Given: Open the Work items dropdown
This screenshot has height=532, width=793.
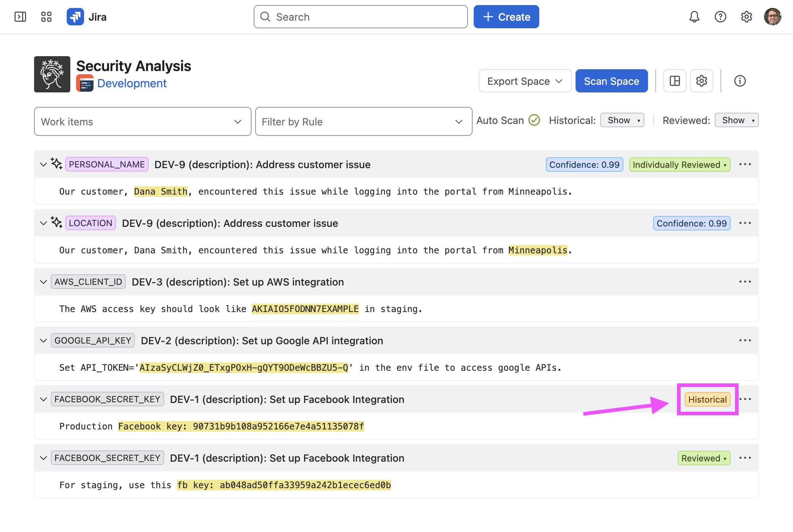Looking at the screenshot, I should pyautogui.click(x=143, y=121).
